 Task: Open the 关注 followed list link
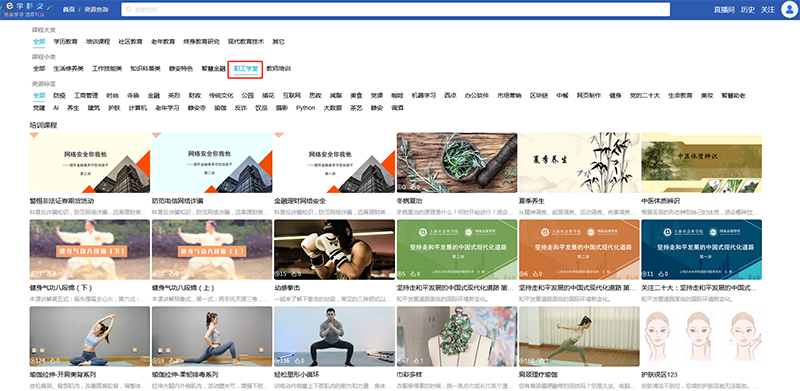pos(767,10)
